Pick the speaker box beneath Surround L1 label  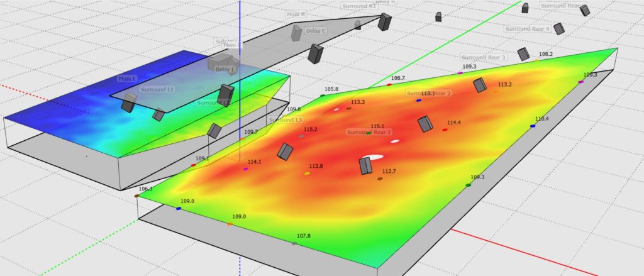coord(158,114)
